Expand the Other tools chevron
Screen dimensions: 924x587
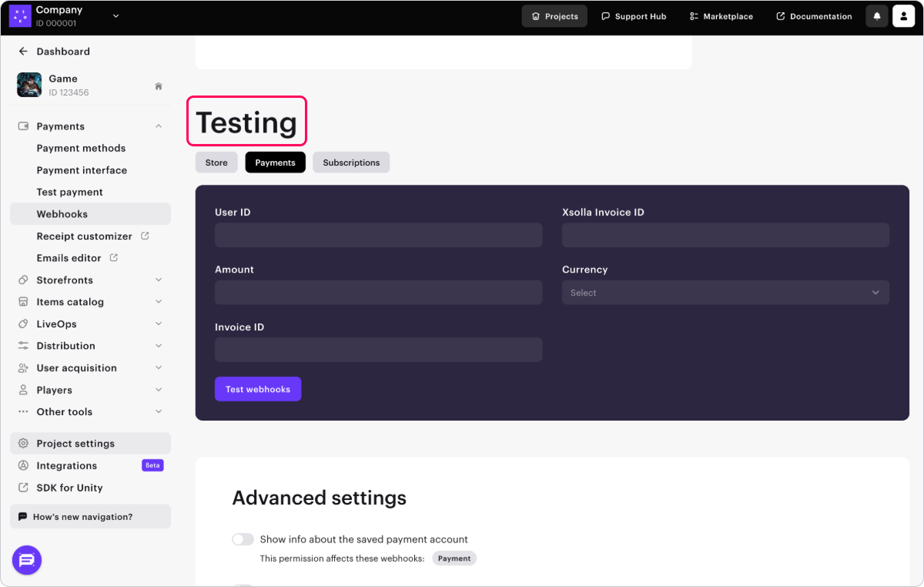(159, 412)
